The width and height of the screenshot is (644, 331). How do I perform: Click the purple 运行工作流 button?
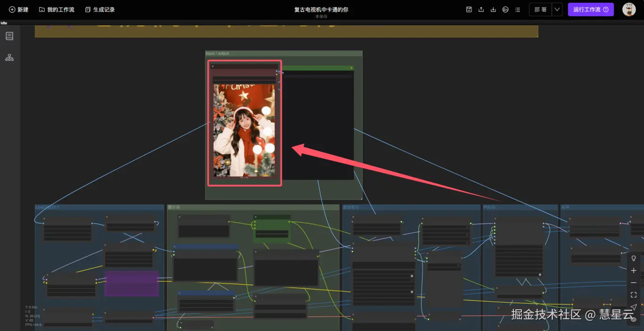coord(591,9)
